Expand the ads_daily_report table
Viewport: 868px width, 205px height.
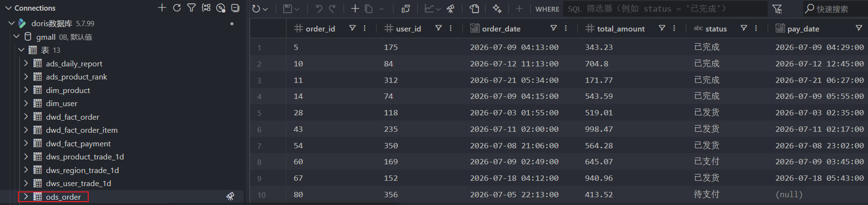point(26,63)
